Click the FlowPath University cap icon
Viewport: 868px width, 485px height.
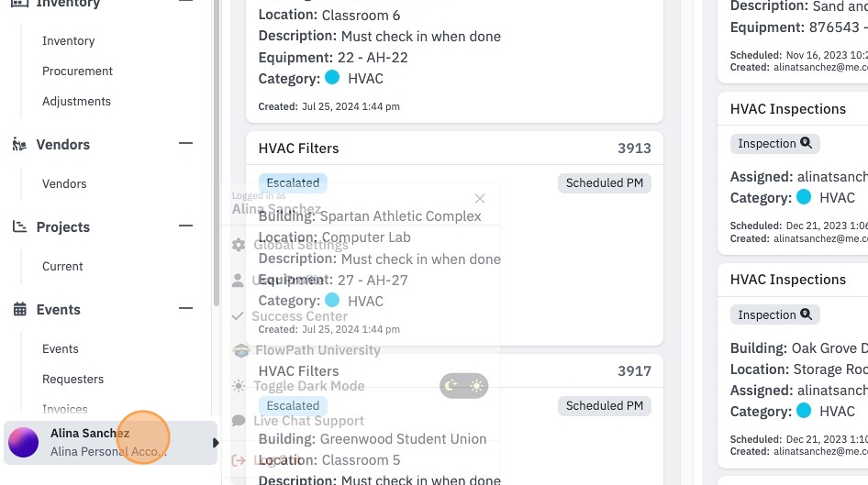[x=240, y=350]
